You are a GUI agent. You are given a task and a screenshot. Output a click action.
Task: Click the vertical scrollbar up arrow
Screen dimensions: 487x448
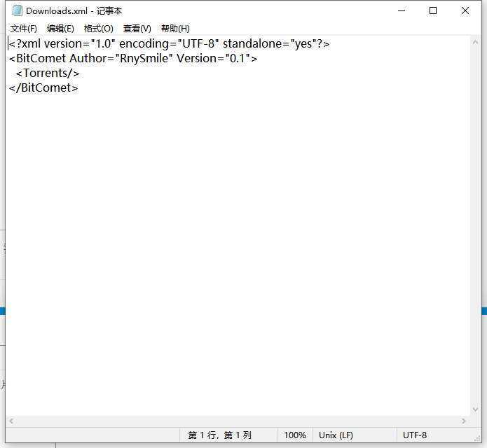click(476, 42)
